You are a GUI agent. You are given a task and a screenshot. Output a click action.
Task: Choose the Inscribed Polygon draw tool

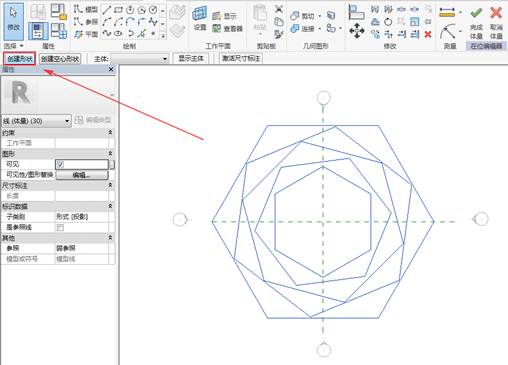click(130, 10)
